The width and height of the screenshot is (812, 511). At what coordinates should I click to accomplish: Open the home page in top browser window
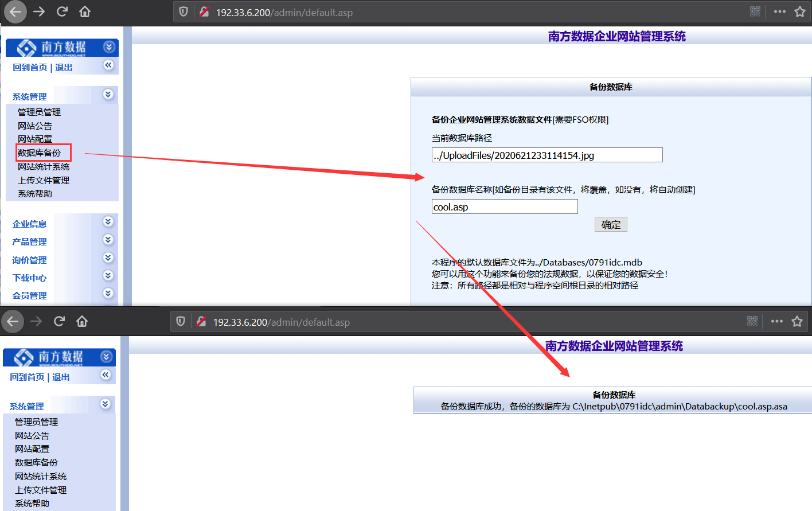point(85,11)
